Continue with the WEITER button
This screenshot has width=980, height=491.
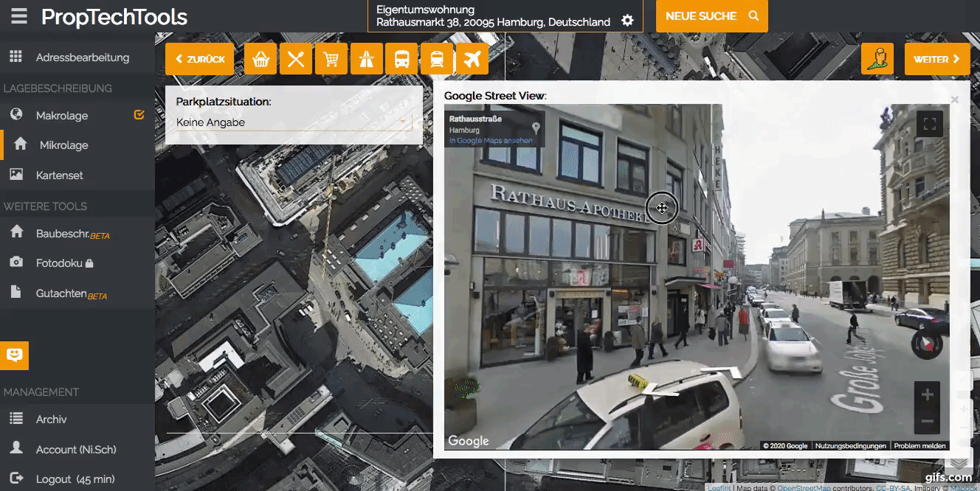point(937,59)
